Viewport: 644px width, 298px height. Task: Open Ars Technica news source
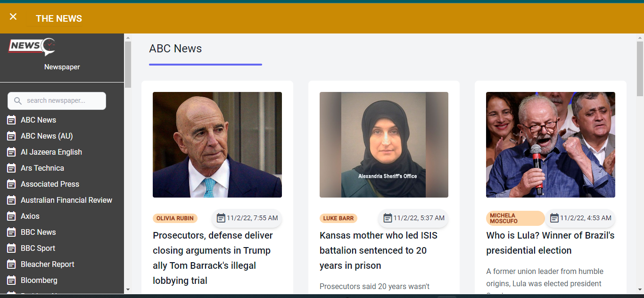(x=42, y=168)
